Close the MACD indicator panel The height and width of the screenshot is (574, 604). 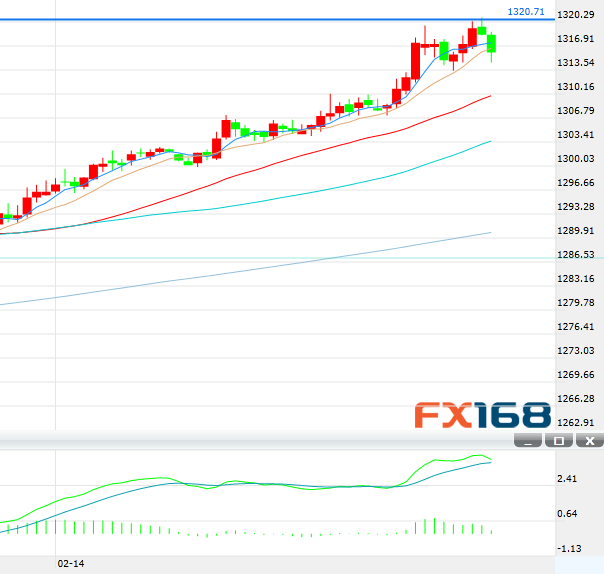point(590,441)
